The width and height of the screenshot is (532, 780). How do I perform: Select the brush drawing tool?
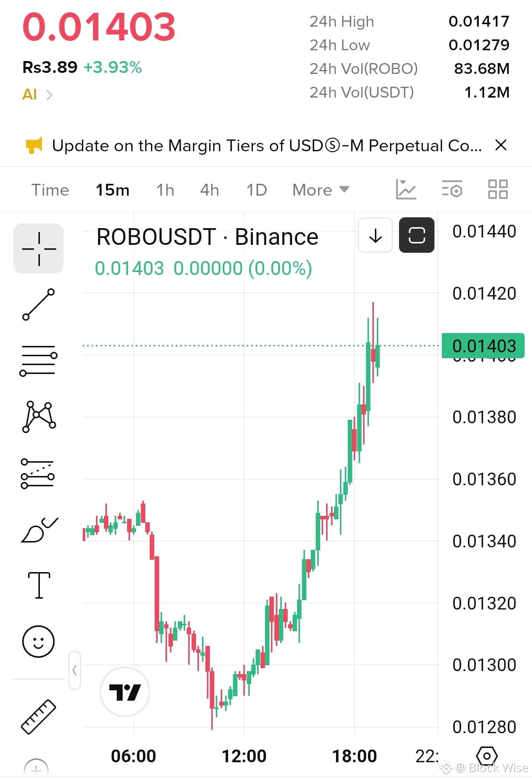point(39,530)
